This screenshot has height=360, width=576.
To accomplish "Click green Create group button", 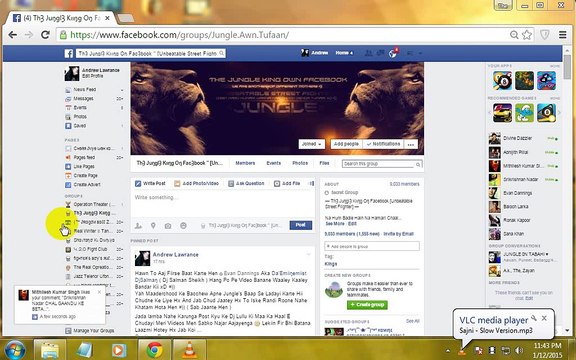I will [x=367, y=305].
